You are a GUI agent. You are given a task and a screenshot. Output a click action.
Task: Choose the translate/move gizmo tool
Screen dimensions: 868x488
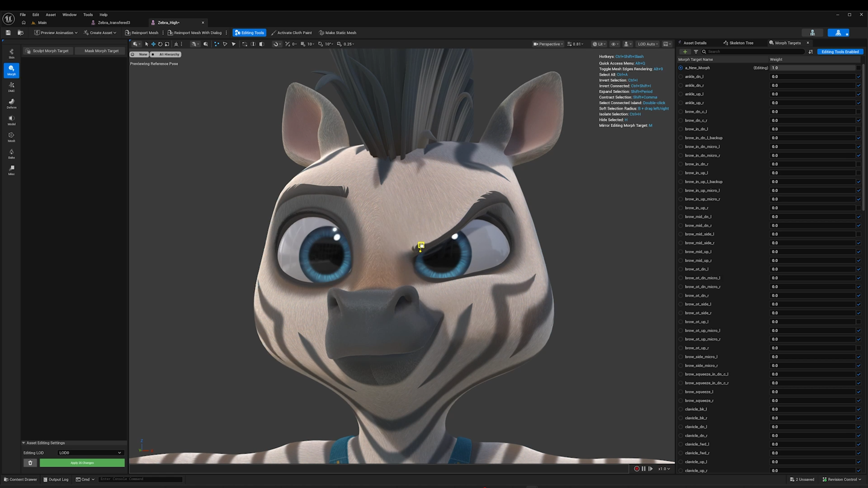coord(153,44)
